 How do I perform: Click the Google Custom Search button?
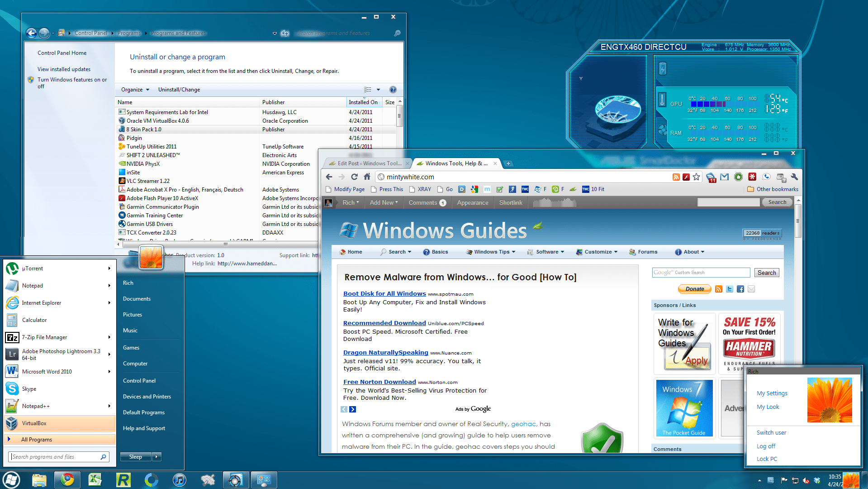pyautogui.click(x=767, y=273)
